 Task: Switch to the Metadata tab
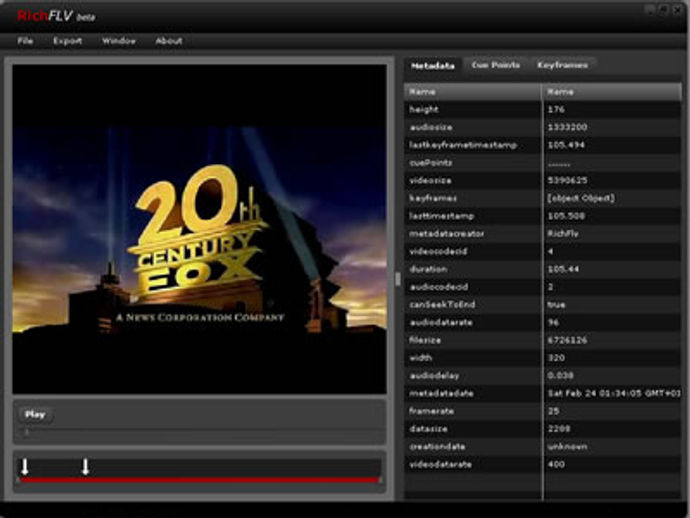(433, 66)
